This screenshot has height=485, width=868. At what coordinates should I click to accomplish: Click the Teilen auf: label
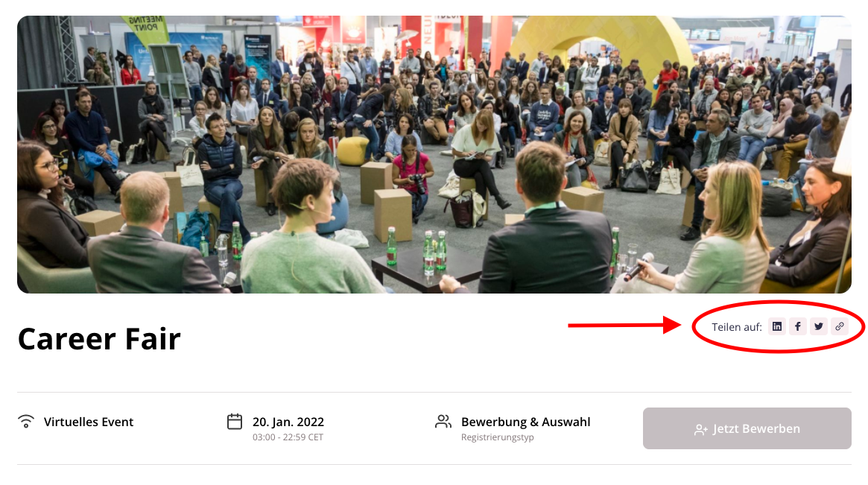tap(736, 327)
